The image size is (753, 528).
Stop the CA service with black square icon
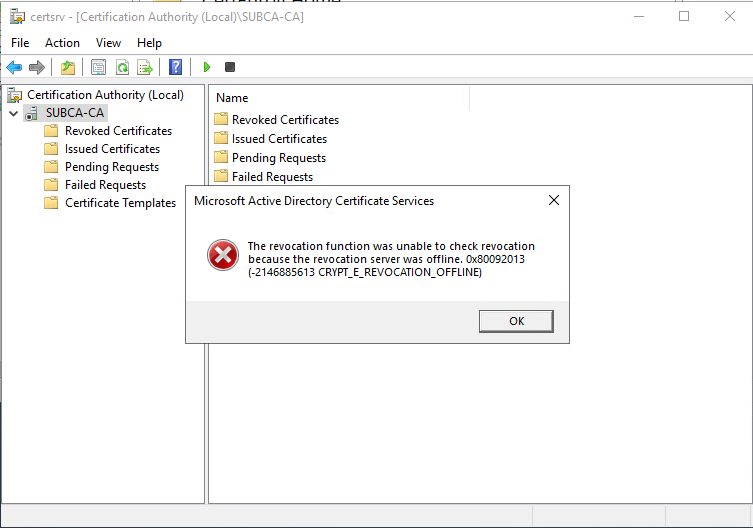[230, 67]
